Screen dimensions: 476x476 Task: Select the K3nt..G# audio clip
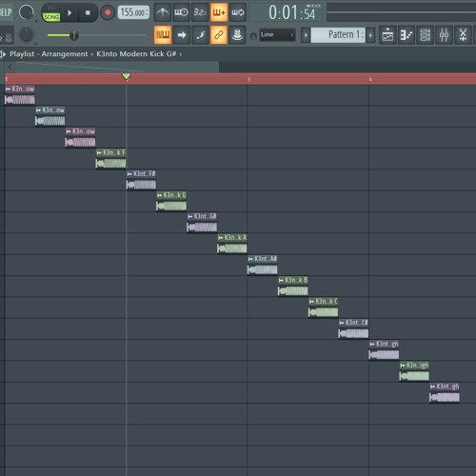pos(202,222)
